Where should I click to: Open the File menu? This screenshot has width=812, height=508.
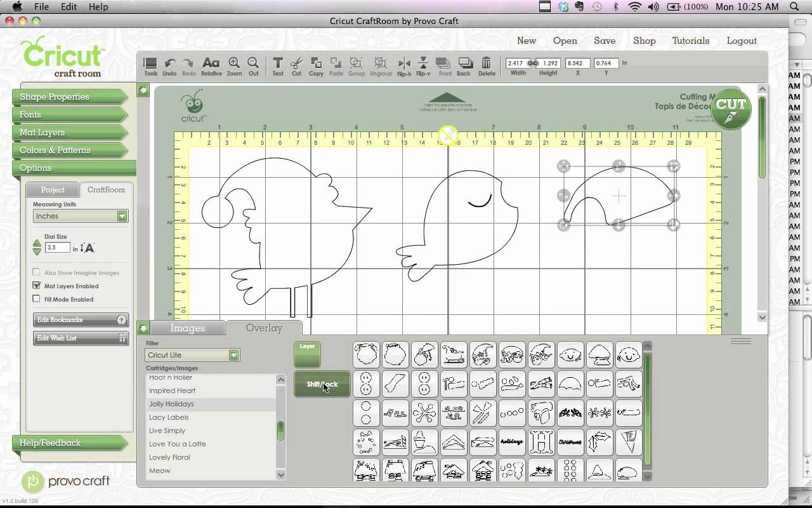click(x=42, y=6)
